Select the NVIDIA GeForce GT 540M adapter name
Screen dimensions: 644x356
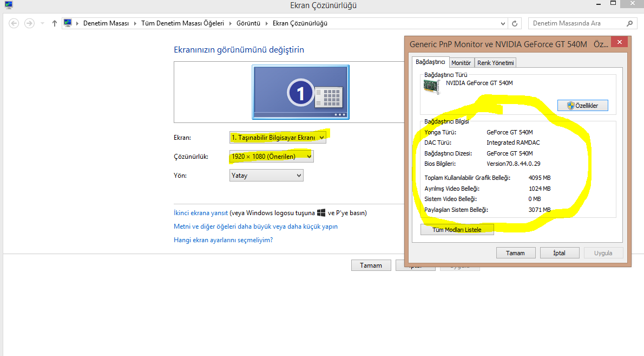(x=479, y=83)
